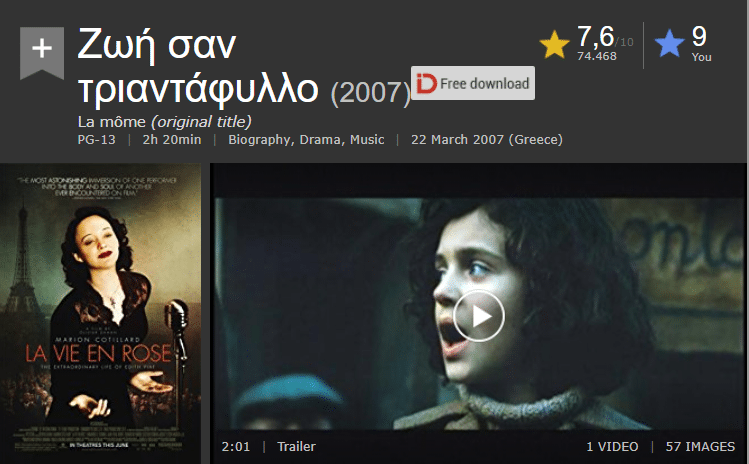The height and width of the screenshot is (464, 749).
Task: Click the Trailer label under the video
Action: 296,446
